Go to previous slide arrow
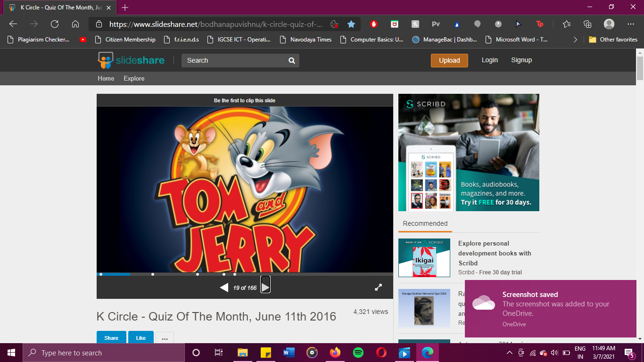This screenshot has width=644, height=362. [224, 288]
